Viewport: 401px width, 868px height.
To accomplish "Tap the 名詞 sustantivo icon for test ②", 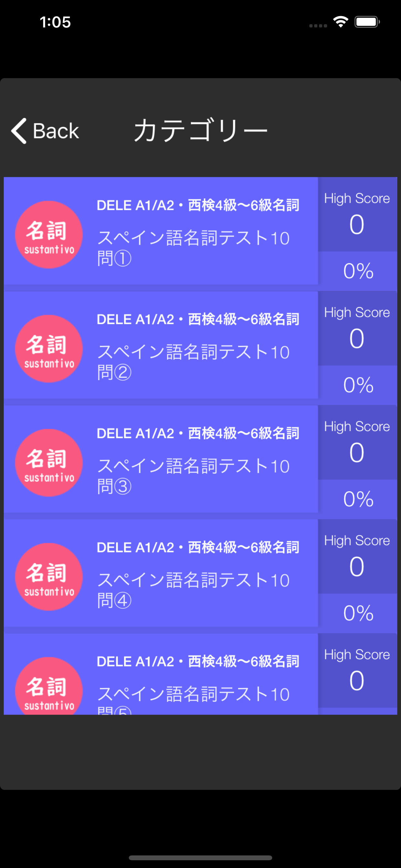I will (x=49, y=348).
